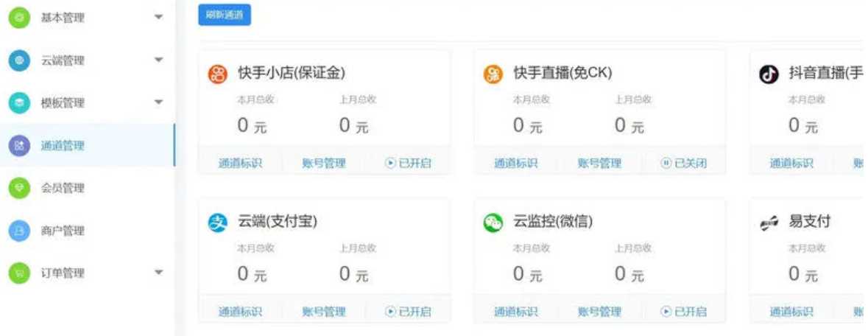
Task: Toggle 已开启 status on 快手小店(保证金) card
Action: pyautogui.click(x=408, y=163)
